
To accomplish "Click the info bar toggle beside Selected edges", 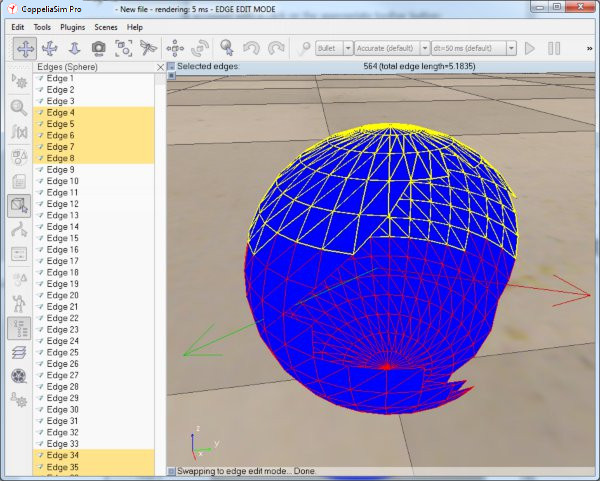I will 171,66.
